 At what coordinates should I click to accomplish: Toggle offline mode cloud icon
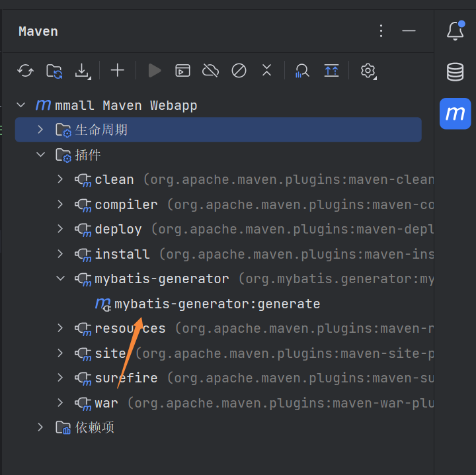click(210, 71)
